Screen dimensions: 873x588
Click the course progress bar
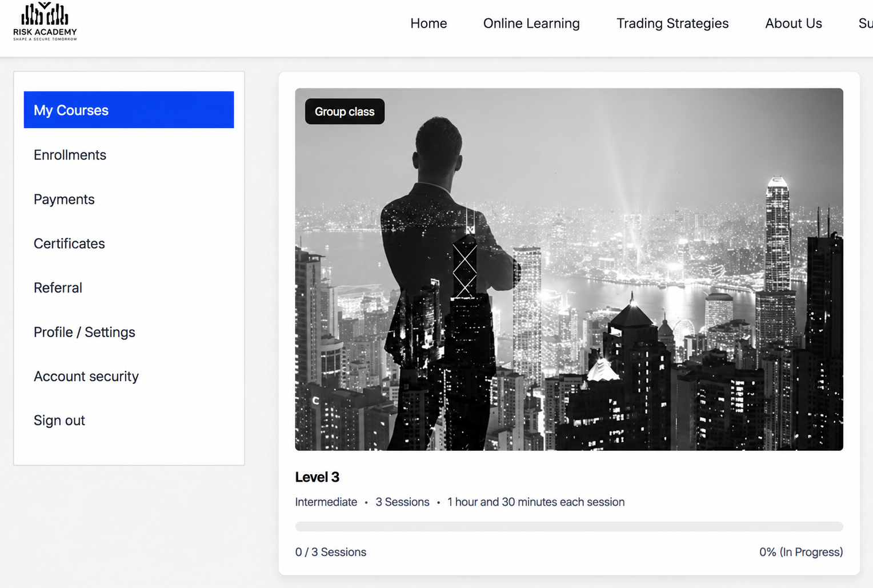click(569, 526)
